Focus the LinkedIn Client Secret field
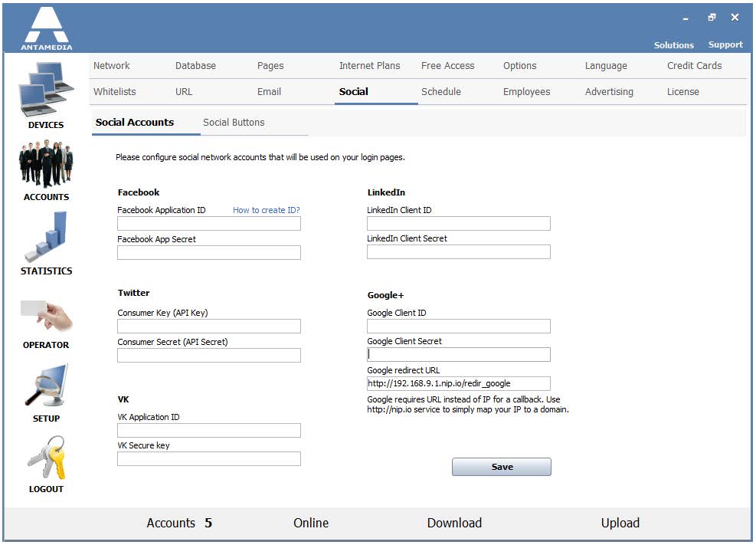Viewport: 756px width, 545px height. pyautogui.click(x=459, y=251)
